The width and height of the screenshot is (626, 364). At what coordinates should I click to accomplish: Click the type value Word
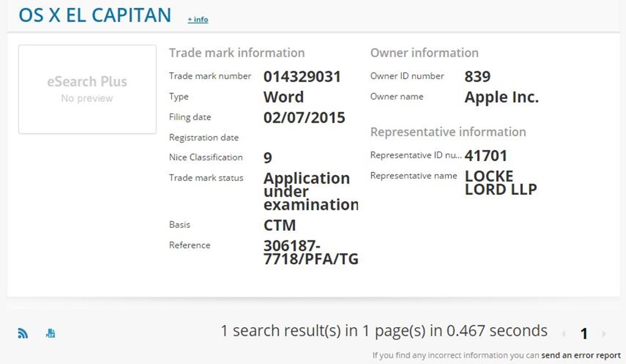click(x=283, y=97)
